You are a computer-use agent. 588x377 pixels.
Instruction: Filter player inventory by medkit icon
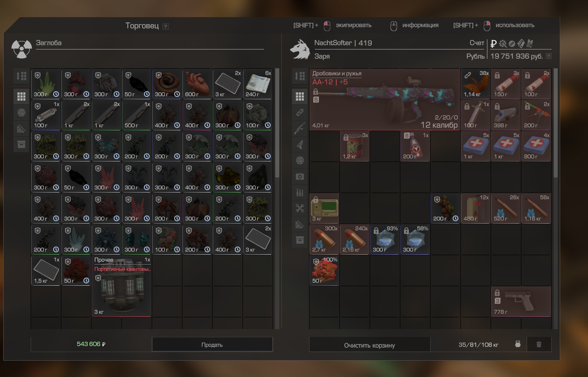pyautogui.click(x=300, y=176)
